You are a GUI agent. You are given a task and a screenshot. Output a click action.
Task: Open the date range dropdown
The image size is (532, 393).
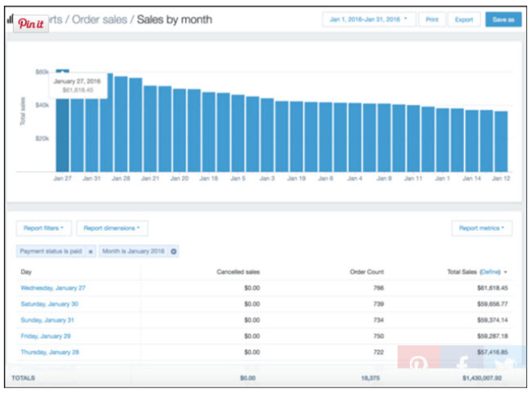[368, 19]
